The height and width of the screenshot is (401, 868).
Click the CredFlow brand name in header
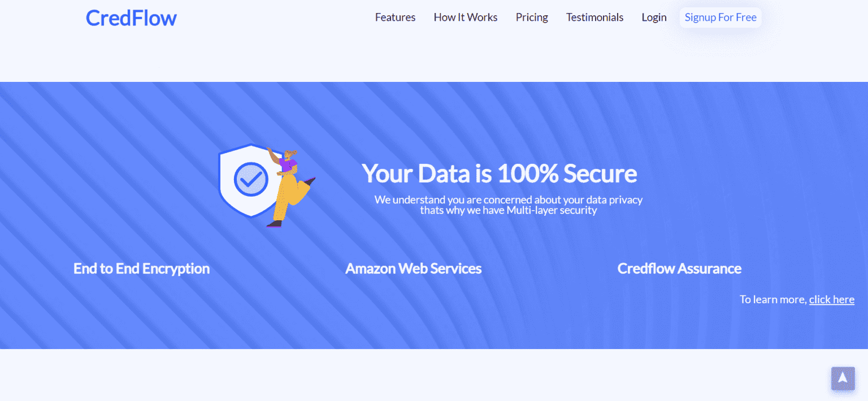(x=131, y=18)
